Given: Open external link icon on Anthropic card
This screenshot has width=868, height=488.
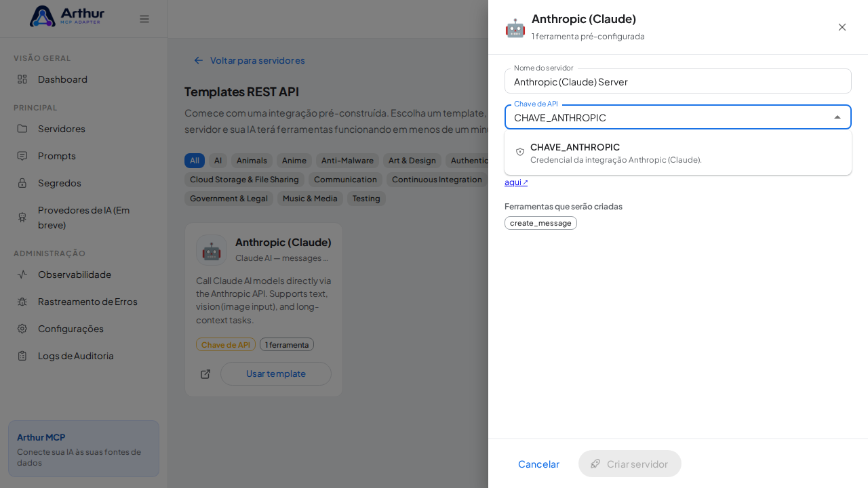Looking at the screenshot, I should 205,374.
